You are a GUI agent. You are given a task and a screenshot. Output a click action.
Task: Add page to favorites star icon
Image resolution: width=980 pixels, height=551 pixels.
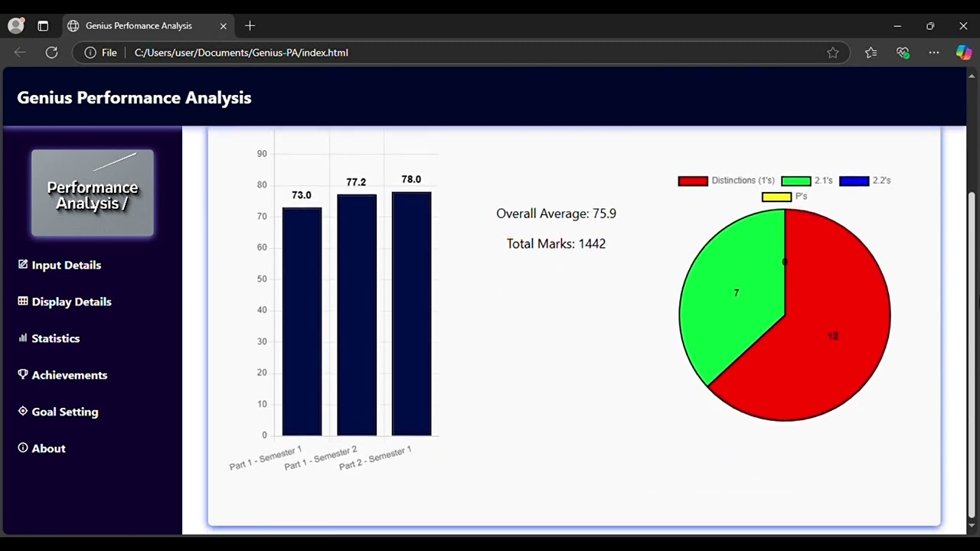(833, 52)
